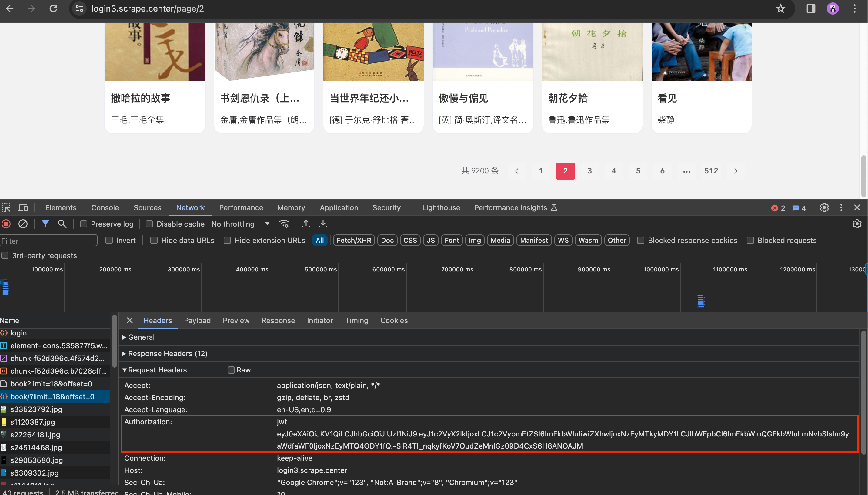Switch to the Elements tab

pos(61,207)
